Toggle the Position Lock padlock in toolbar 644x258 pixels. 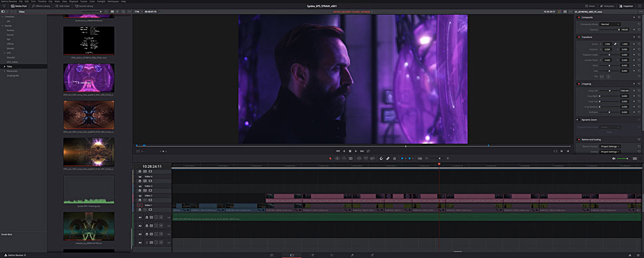[394, 158]
